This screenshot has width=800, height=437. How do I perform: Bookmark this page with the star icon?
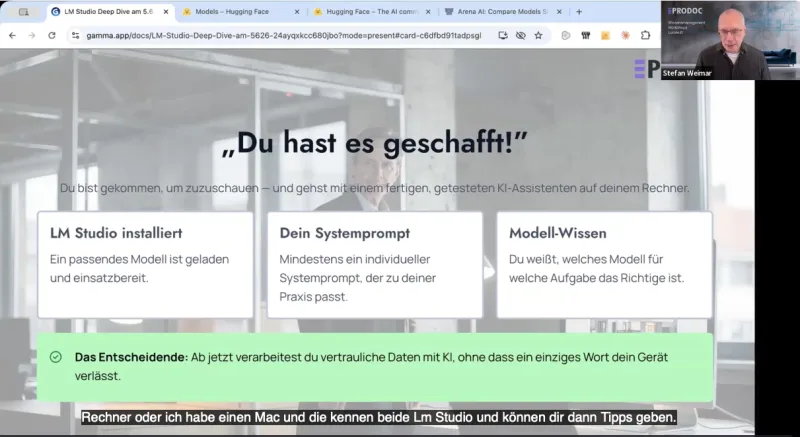tap(538, 35)
